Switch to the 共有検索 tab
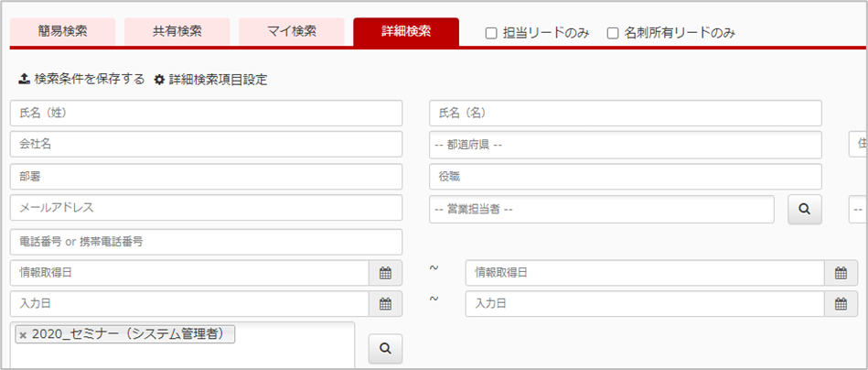868x370 pixels. [x=177, y=31]
